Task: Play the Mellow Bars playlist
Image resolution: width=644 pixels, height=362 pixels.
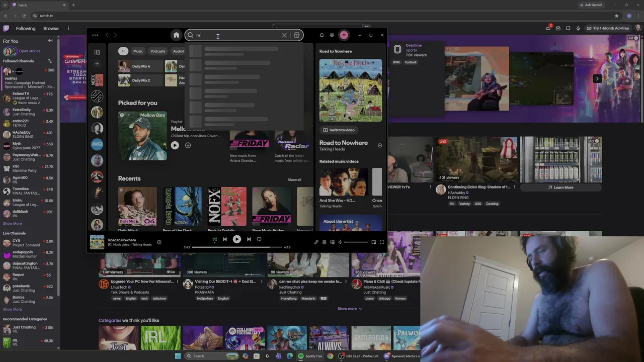Action: pyautogui.click(x=175, y=145)
